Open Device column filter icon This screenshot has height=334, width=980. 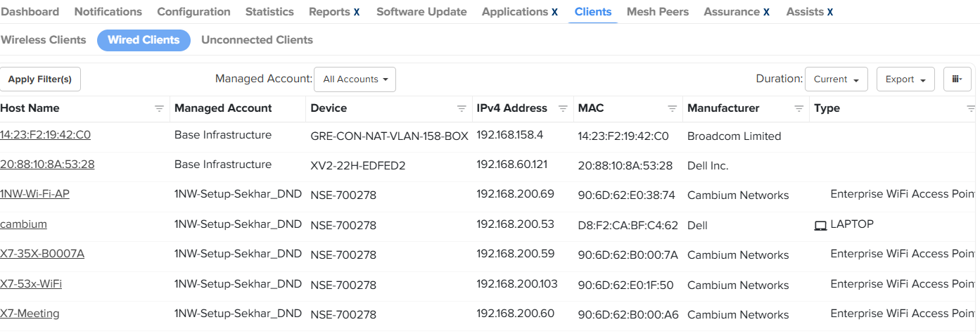(x=462, y=108)
